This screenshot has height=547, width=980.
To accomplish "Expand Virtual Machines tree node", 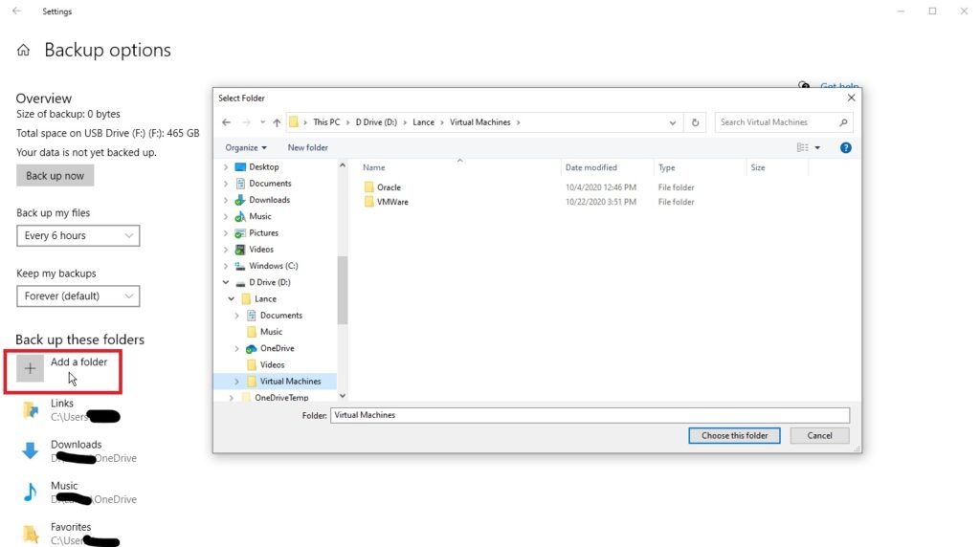I will click(236, 381).
